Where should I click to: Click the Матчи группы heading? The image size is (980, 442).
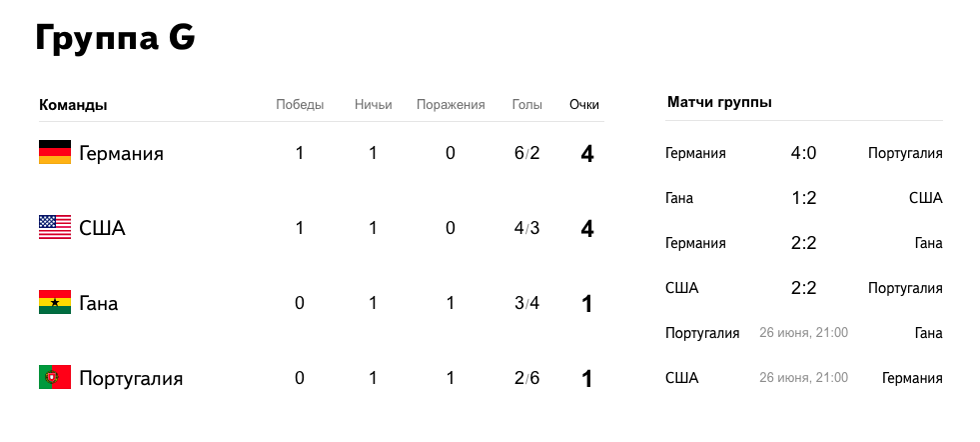(718, 102)
